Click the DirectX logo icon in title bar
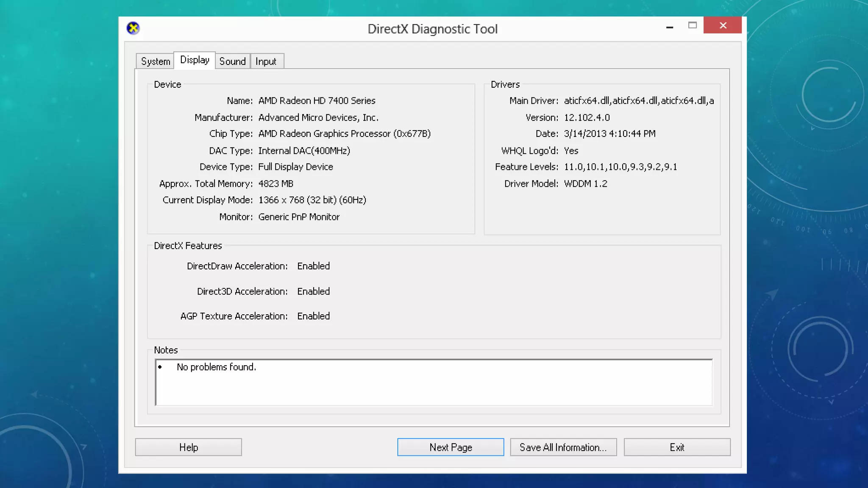Screen dimensions: 868x488 coord(133,28)
